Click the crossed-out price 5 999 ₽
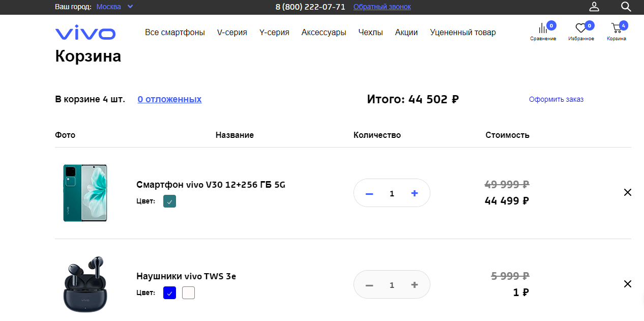644x321 pixels. (x=510, y=276)
